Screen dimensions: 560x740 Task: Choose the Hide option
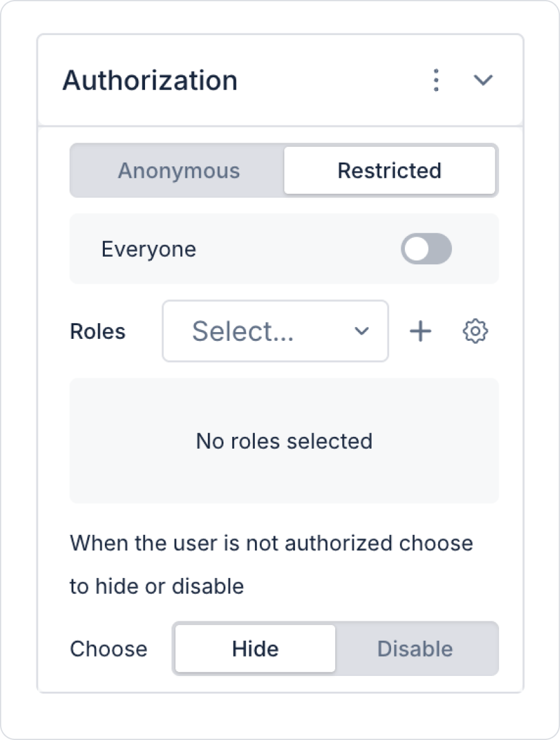click(x=255, y=648)
